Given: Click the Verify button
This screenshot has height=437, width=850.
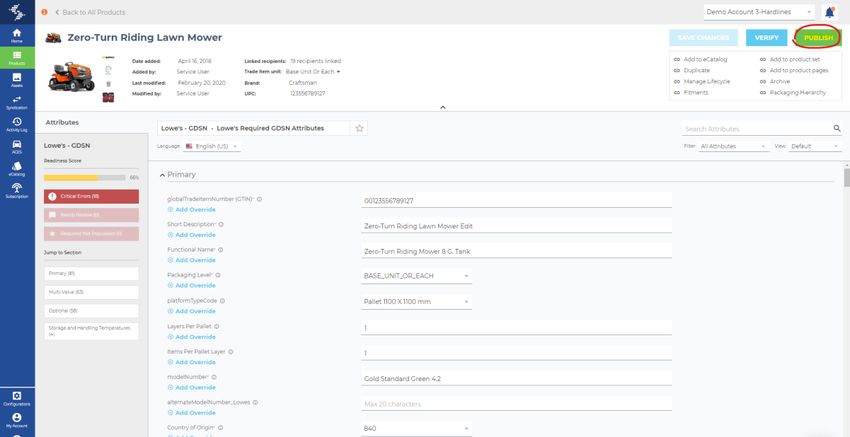Looking at the screenshot, I should point(767,37).
